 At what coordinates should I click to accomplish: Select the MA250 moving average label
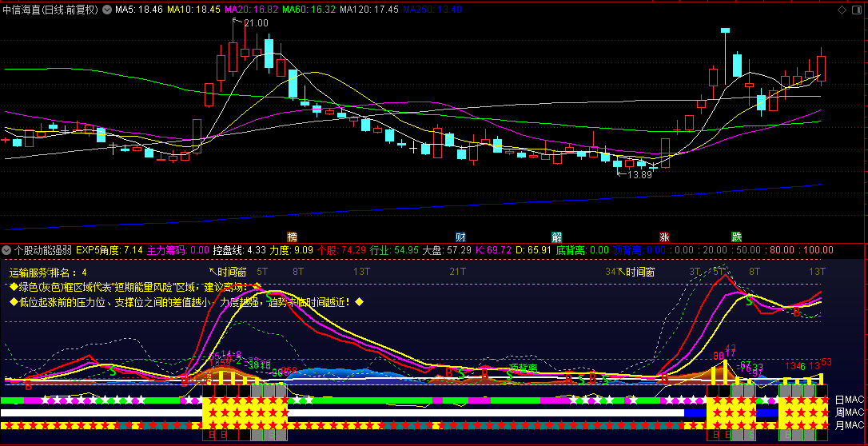click(432, 10)
